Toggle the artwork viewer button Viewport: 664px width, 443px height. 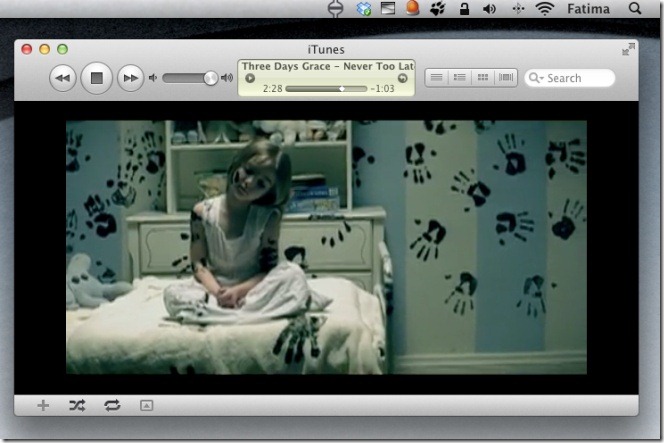pos(147,406)
